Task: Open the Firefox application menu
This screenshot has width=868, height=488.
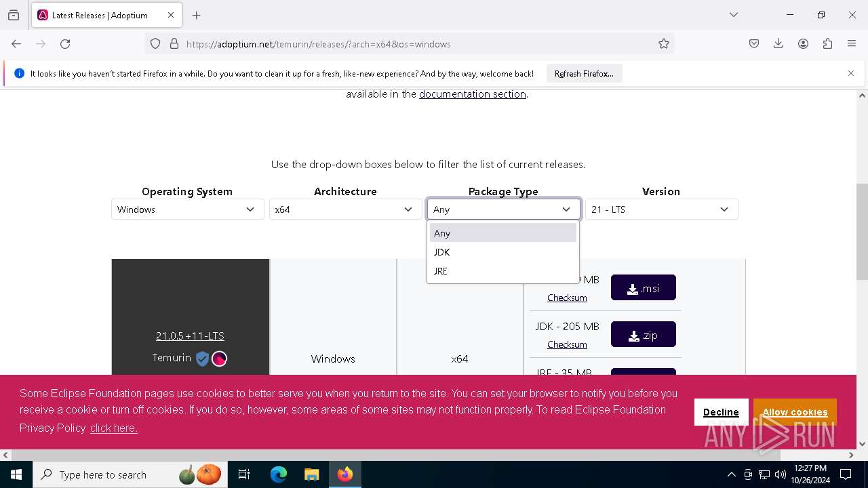Action: click(x=852, y=44)
